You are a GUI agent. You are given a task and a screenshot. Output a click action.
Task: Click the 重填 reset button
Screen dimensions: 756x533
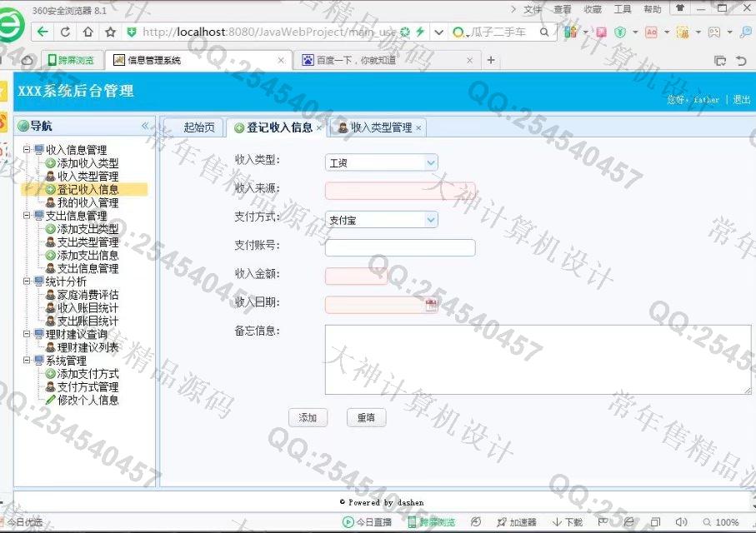[366, 418]
